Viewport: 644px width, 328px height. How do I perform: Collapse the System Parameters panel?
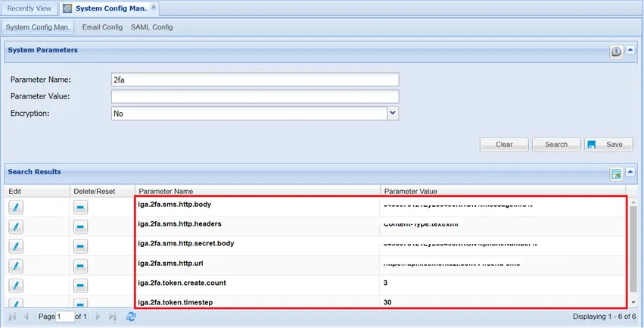630,50
